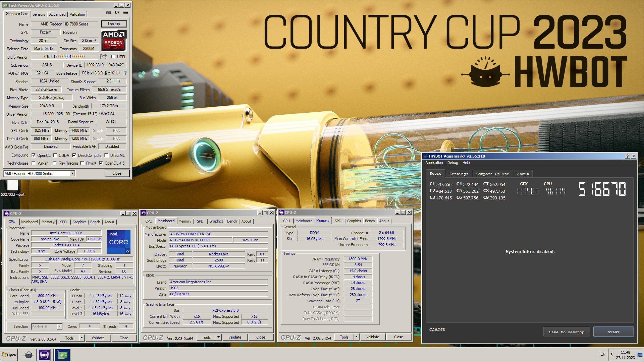This screenshot has width=644, height=362.
Task: Click the BIOS export share icon
Action: click(x=103, y=57)
